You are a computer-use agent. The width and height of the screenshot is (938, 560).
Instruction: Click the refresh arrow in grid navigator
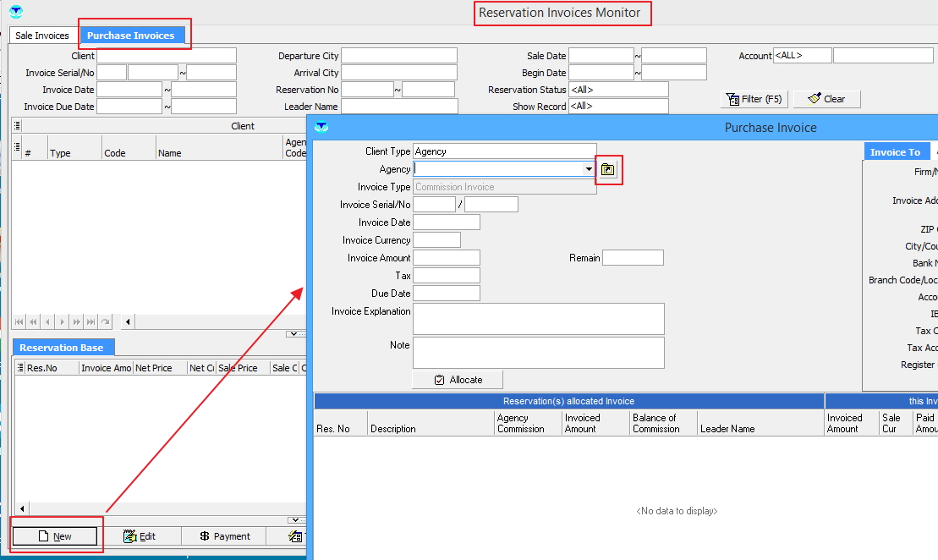click(x=106, y=321)
